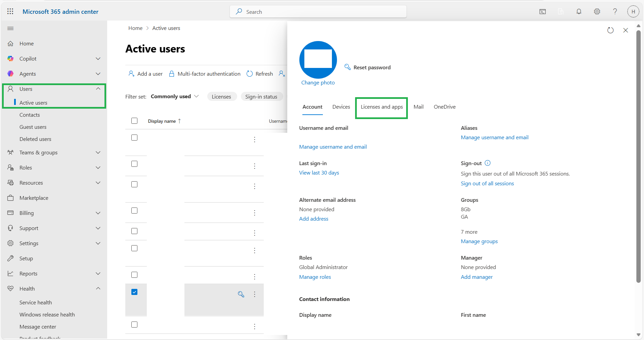The width and height of the screenshot is (644, 340).
Task: Open Cloud Shell icon in header
Action: pyautogui.click(x=543, y=11)
